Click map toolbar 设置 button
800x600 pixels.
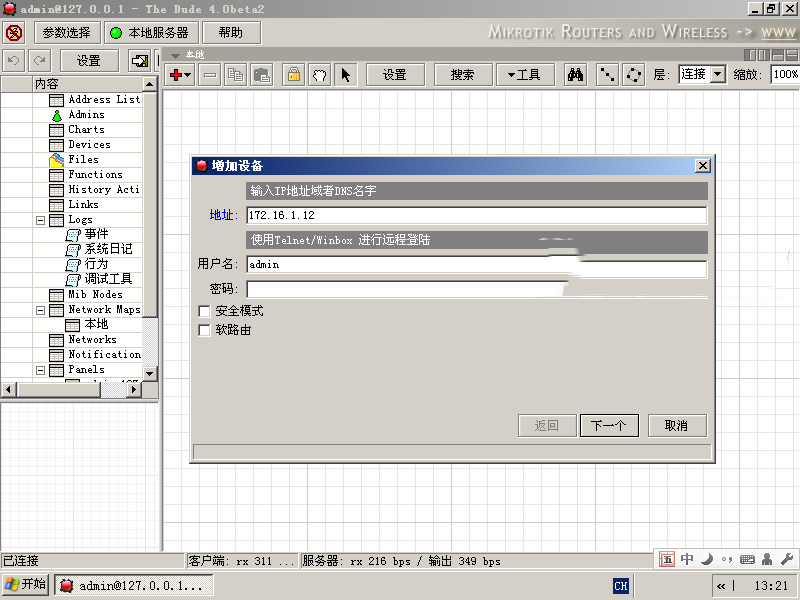(x=395, y=75)
